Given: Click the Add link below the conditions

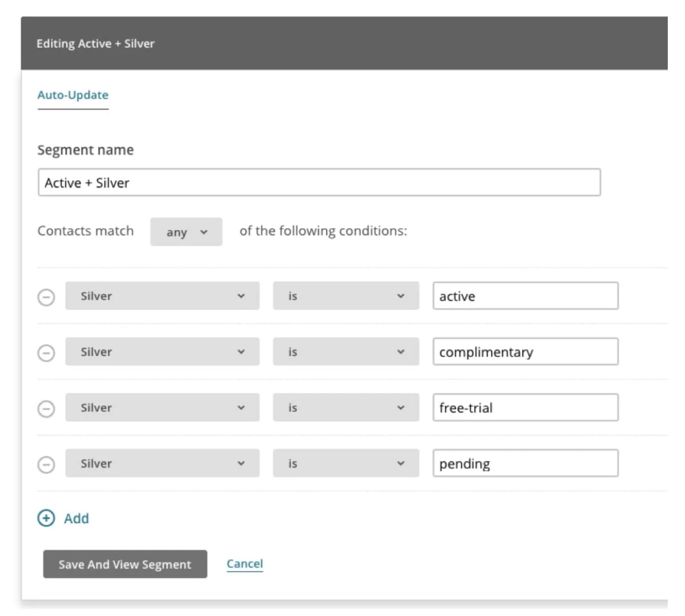Looking at the screenshot, I should click(78, 518).
